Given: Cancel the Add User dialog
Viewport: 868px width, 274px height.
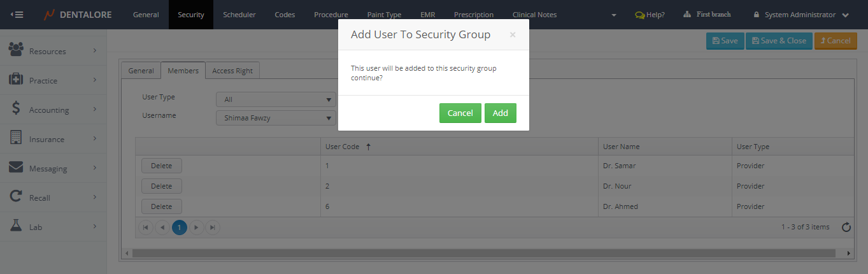Looking at the screenshot, I should point(460,113).
